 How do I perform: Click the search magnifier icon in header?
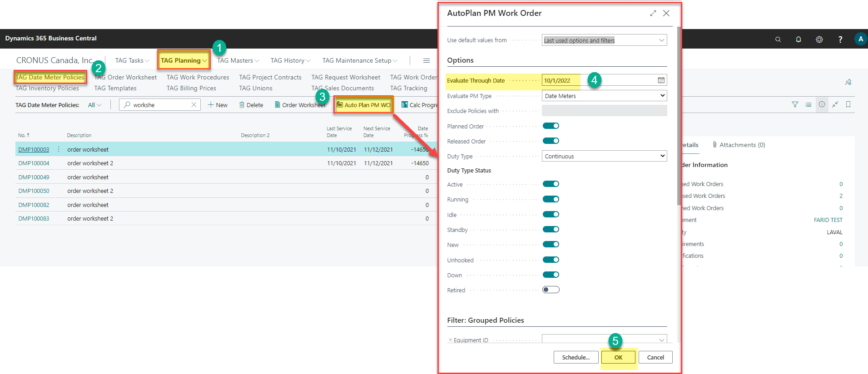(x=778, y=39)
